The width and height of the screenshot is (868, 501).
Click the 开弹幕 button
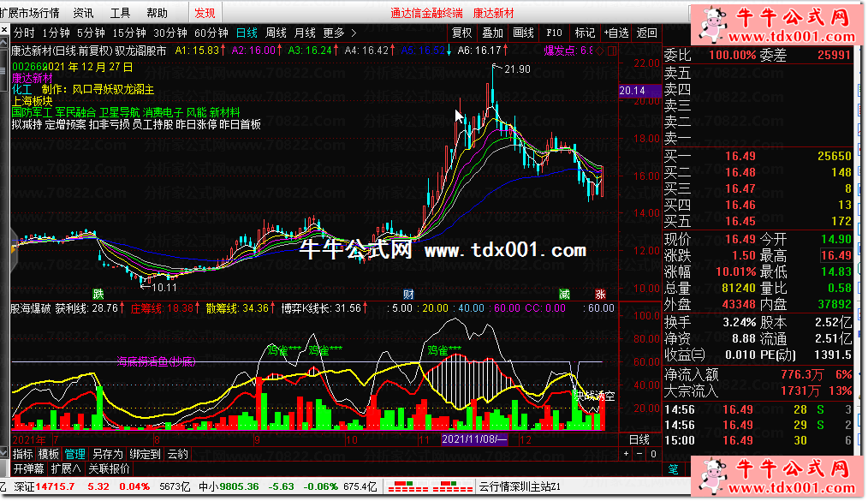click(28, 469)
